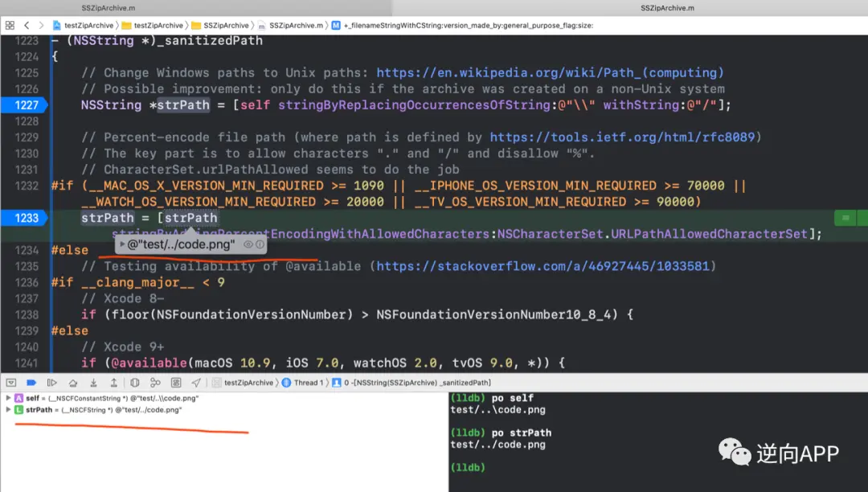
Task: Step out of current function
Action: (113, 383)
